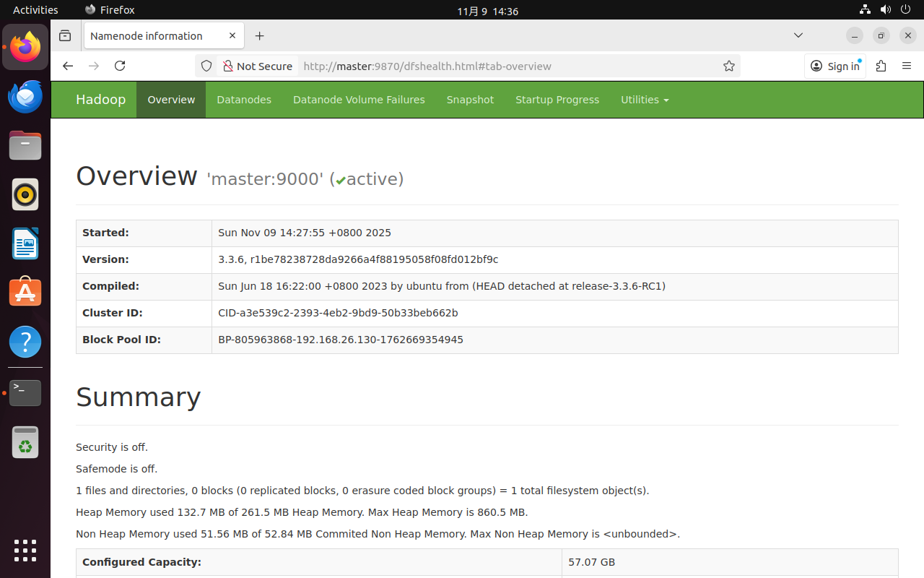Viewport: 924px width, 578px height.
Task: Click the browser back arrow
Action: 68,66
